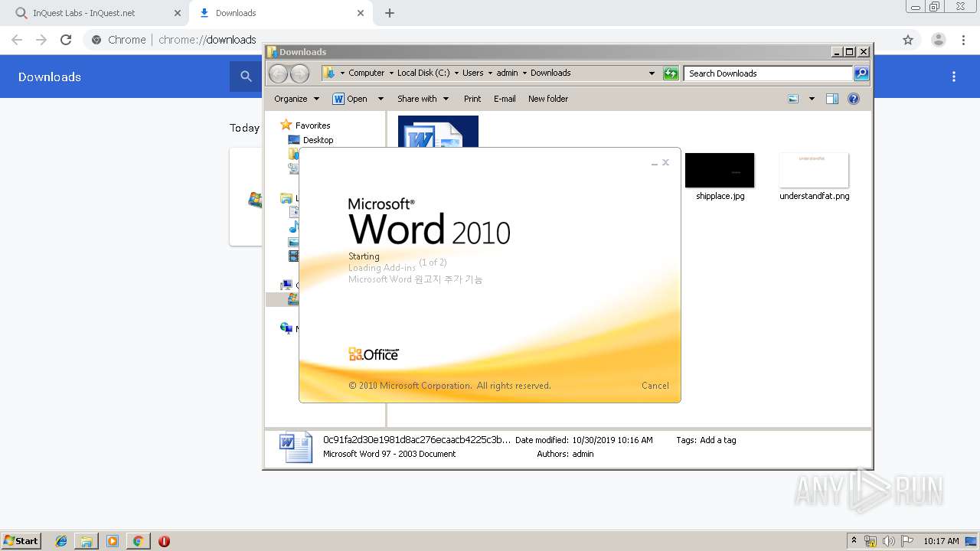Click Chrome's Back button
This screenshot has width=980, height=551.
[17, 40]
